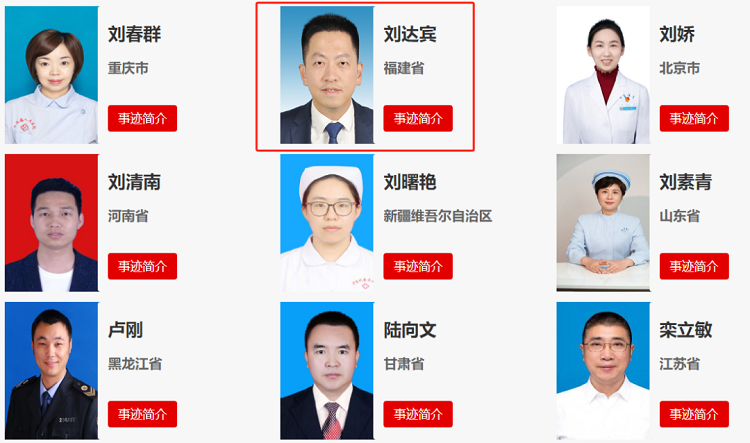Open 事迹简介 for 陆向文
Image resolution: width=750 pixels, height=443 pixels.
pyautogui.click(x=418, y=414)
